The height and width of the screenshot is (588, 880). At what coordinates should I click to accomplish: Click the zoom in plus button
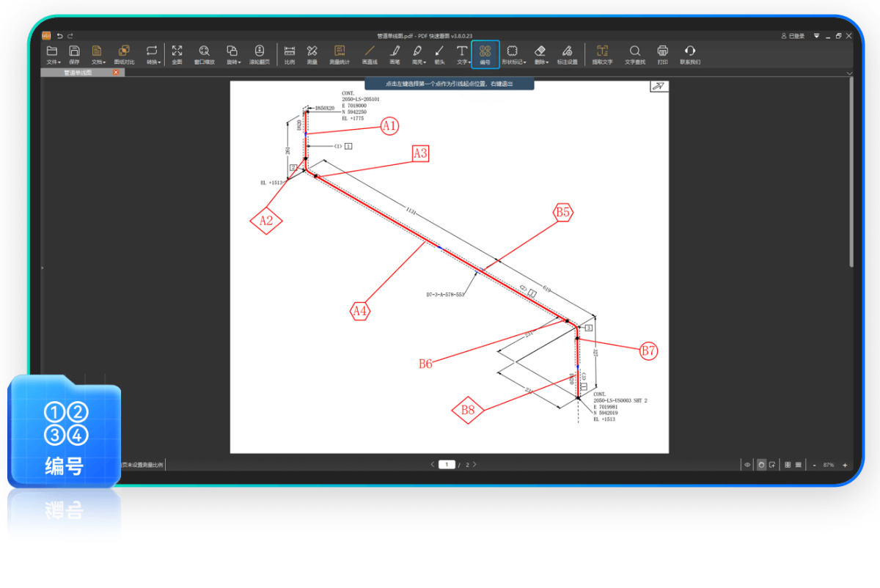click(845, 465)
